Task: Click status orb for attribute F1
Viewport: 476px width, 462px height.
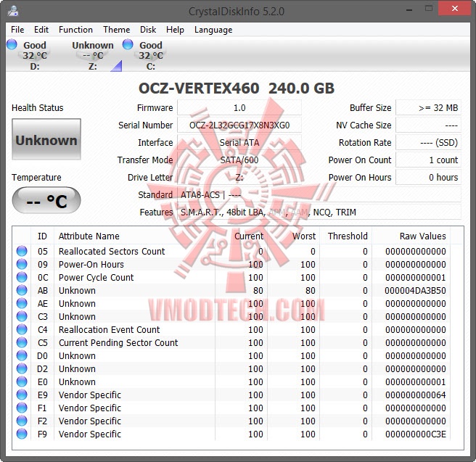Action: [22, 408]
